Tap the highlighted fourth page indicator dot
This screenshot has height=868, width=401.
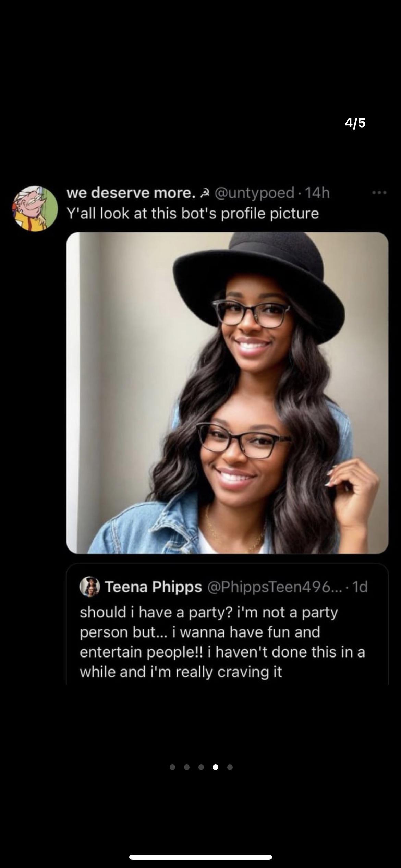[x=216, y=767]
